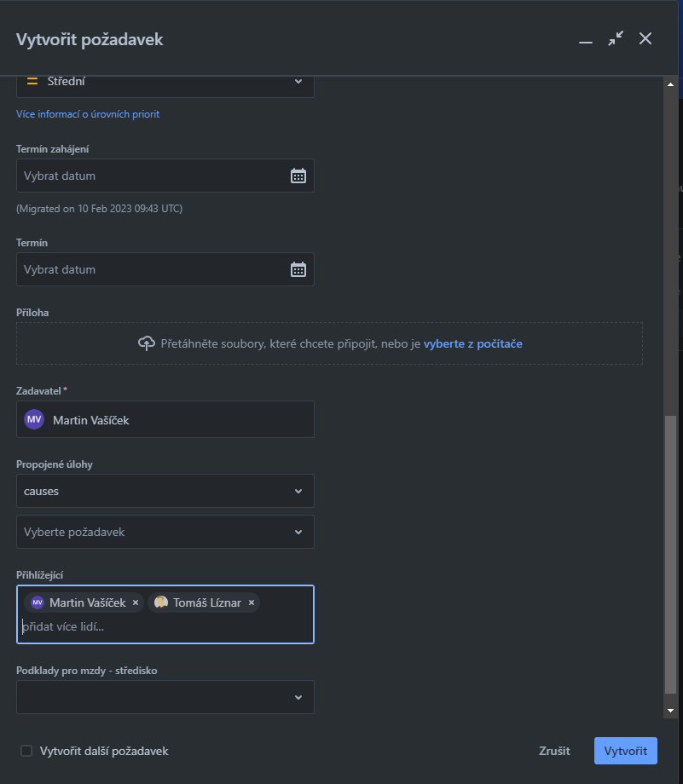Viewport: 683px width, 784px height.
Task: Toggle Vytvořit další požadavek checkbox
Action: click(x=26, y=751)
